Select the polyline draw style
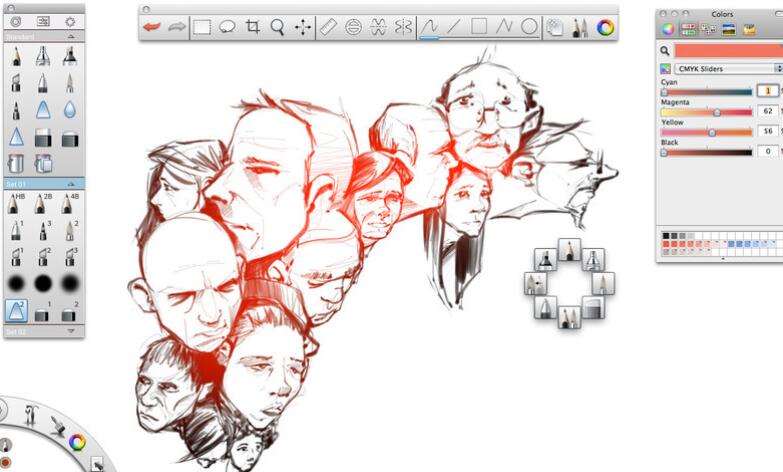The height and width of the screenshot is (472, 783). pos(504,26)
